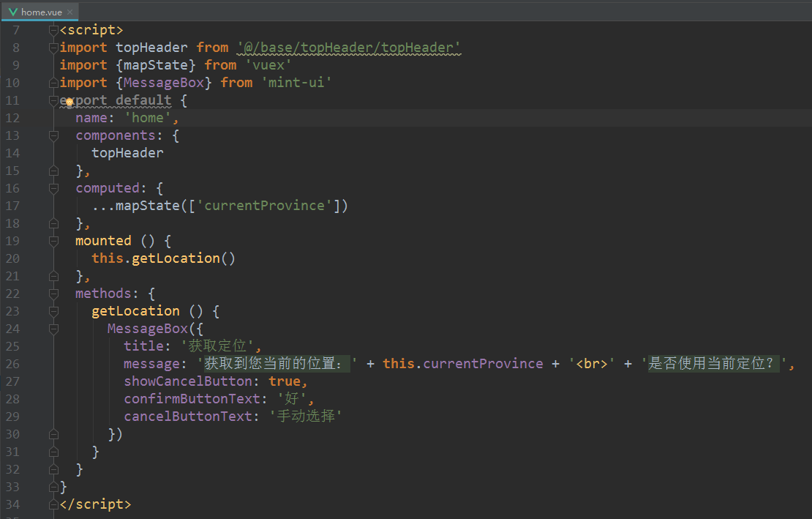Click the 'home' string value
The width and height of the screenshot is (812, 519).
point(148,118)
